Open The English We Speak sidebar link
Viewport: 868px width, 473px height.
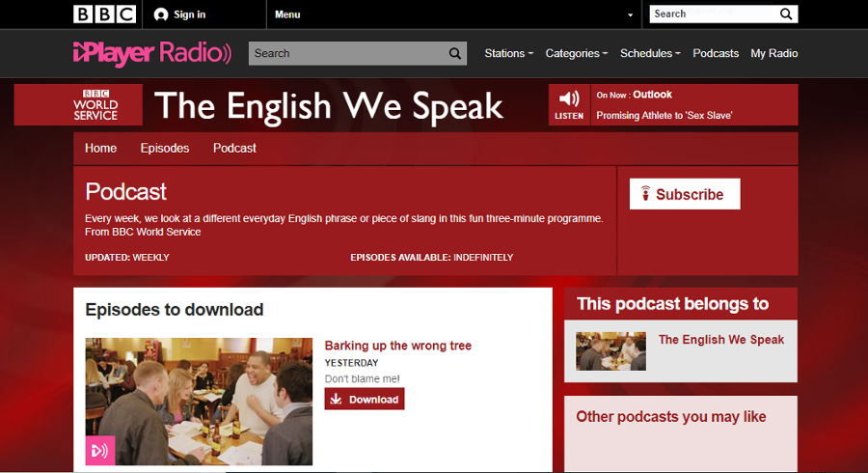(x=721, y=340)
